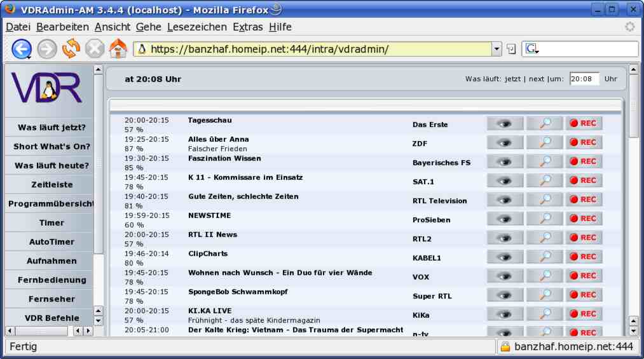
Task: Open the Hilfe menu
Action: (x=280, y=27)
